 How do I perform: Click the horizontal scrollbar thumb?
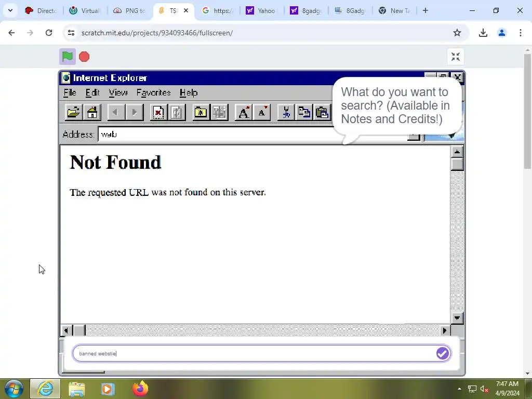(x=79, y=330)
